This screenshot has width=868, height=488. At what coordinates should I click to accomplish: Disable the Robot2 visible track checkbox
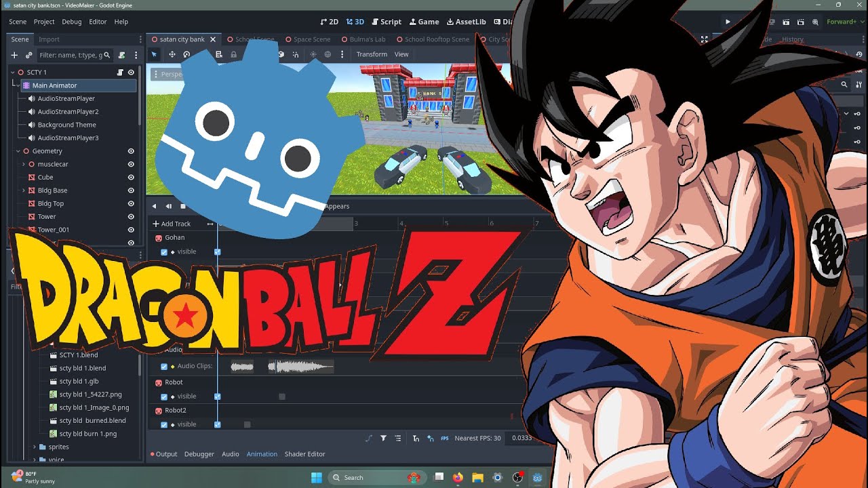coord(164,424)
